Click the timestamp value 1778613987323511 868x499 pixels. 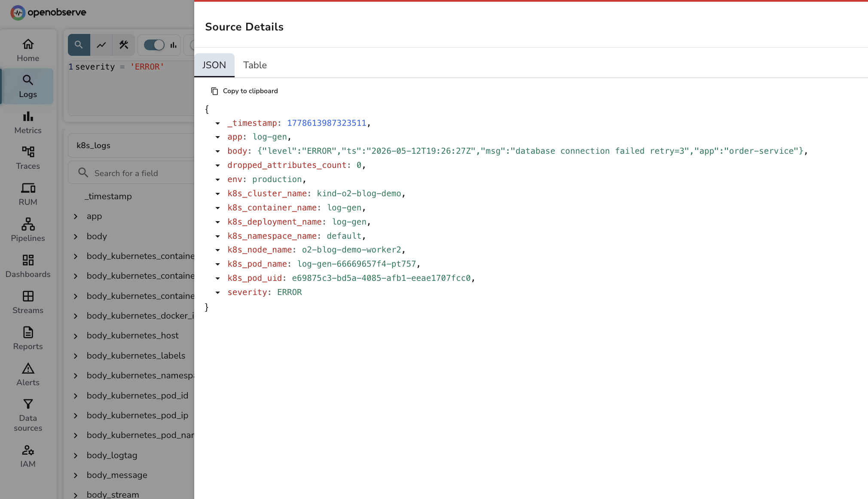[327, 123]
